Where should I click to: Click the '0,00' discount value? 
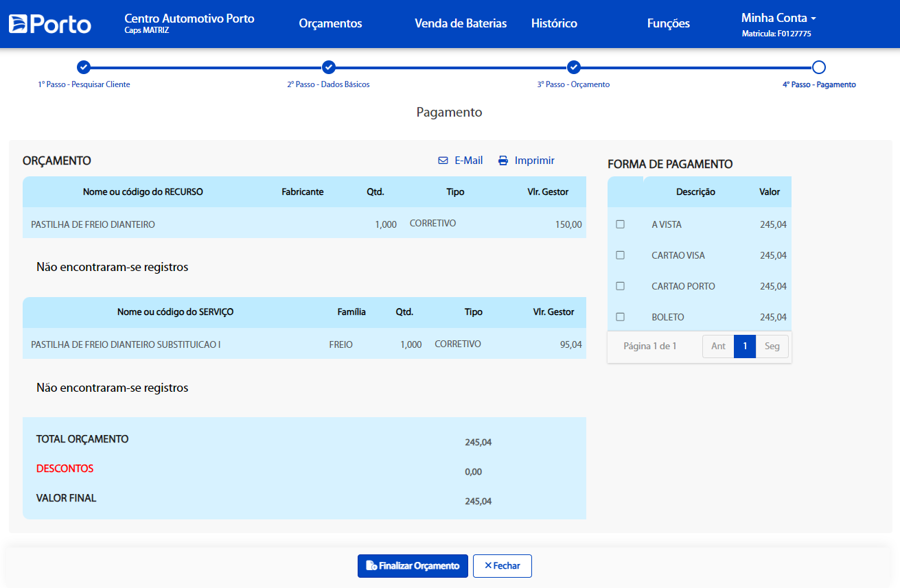(473, 472)
